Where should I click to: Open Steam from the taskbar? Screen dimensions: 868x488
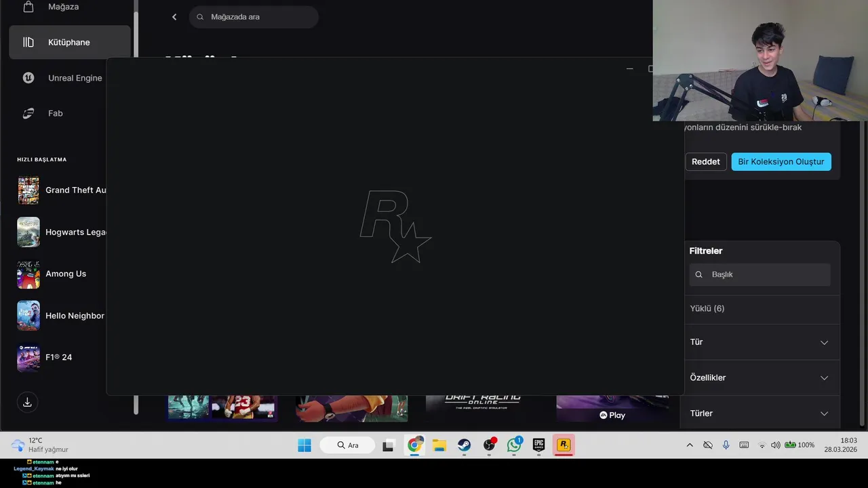pos(465,445)
